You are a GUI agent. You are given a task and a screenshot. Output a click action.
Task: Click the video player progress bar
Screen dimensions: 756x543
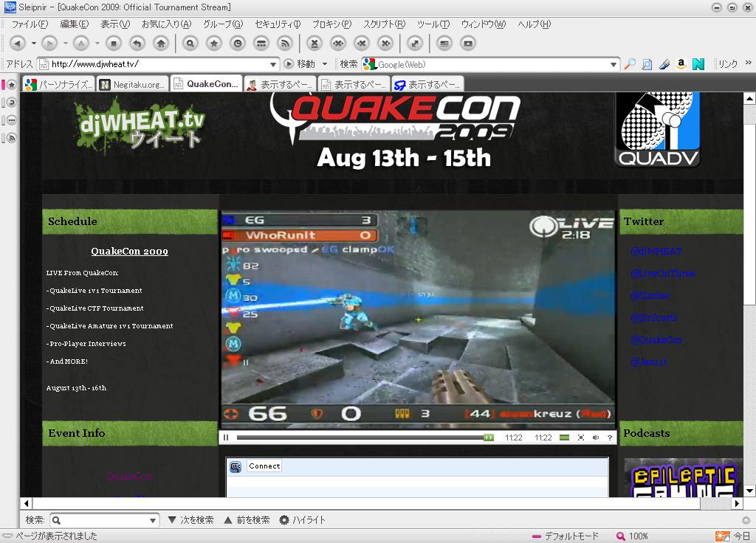coord(365,437)
